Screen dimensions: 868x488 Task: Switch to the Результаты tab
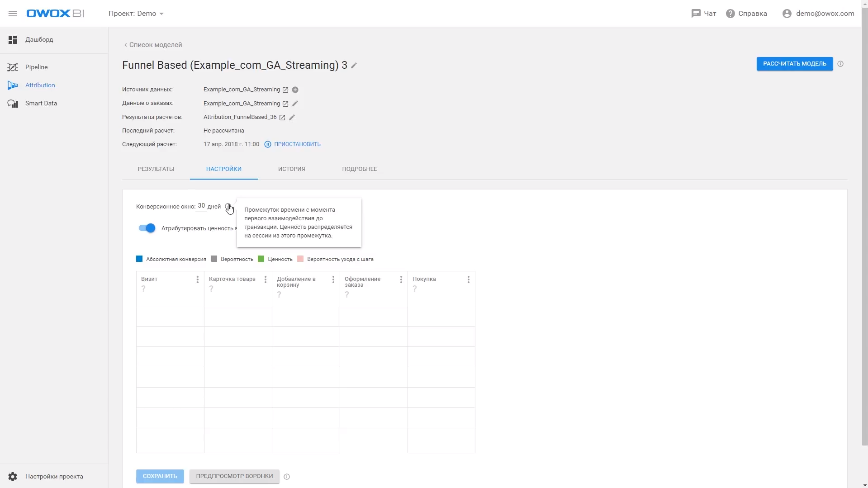156,169
